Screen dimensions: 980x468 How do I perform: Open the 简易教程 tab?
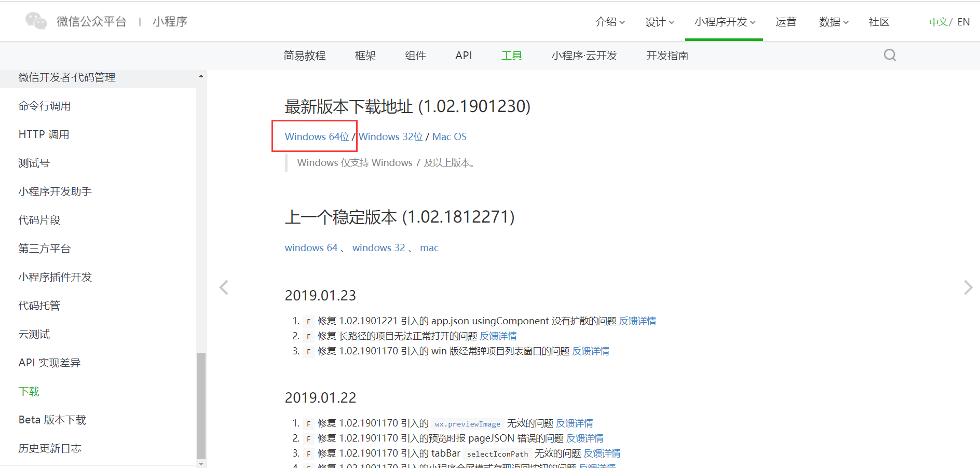pyautogui.click(x=305, y=56)
